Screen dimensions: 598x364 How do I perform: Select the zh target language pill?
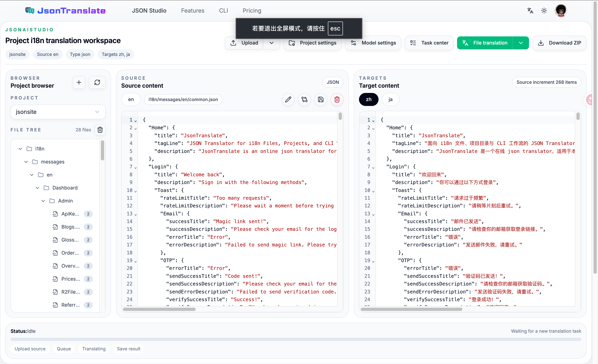[368, 99]
